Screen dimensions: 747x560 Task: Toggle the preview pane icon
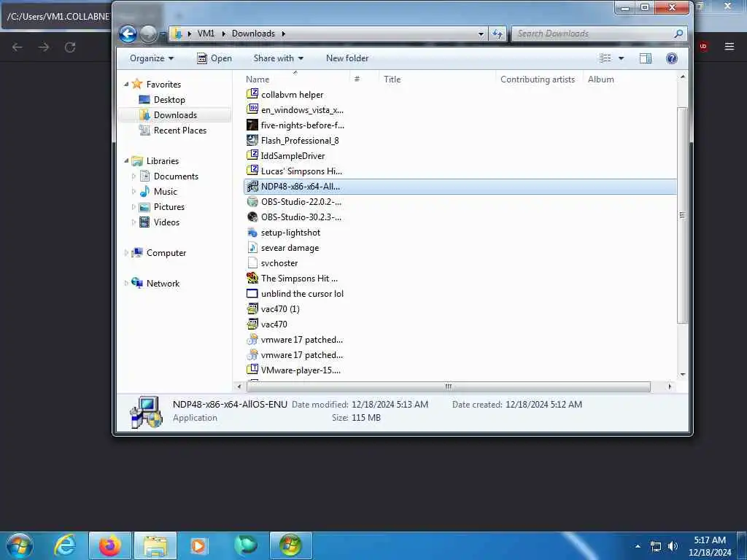pyautogui.click(x=646, y=58)
